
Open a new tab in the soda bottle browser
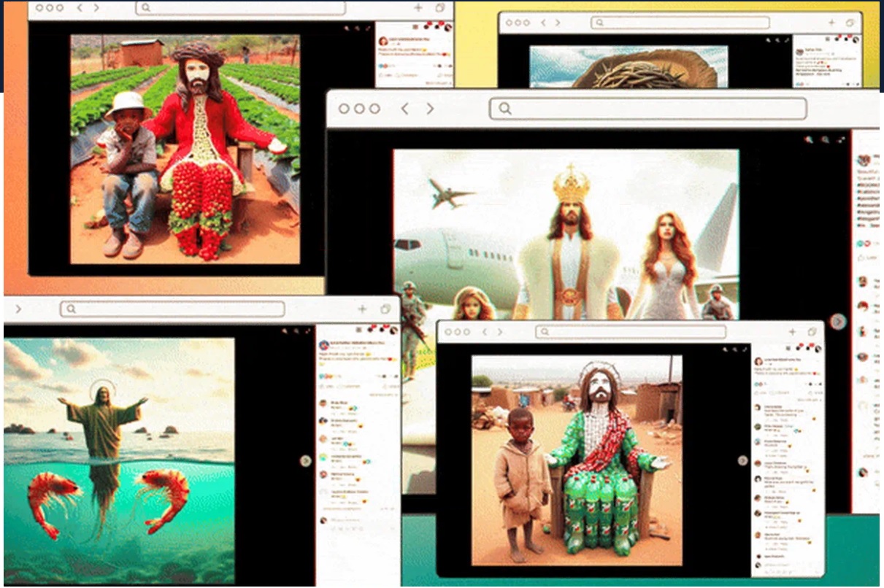coord(791,332)
